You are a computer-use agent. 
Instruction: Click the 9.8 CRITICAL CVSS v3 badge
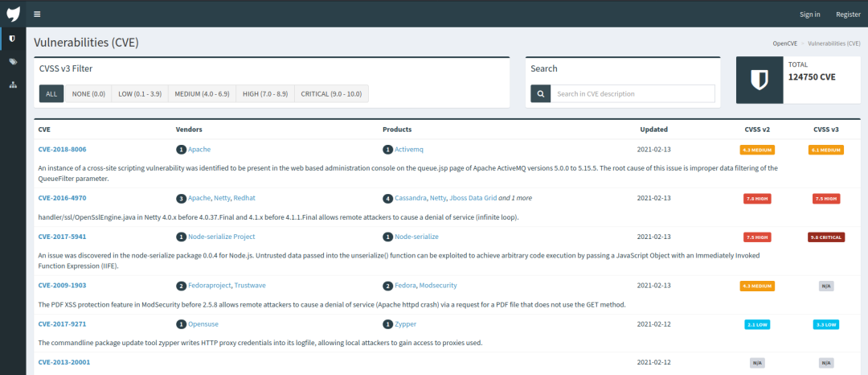click(x=826, y=237)
